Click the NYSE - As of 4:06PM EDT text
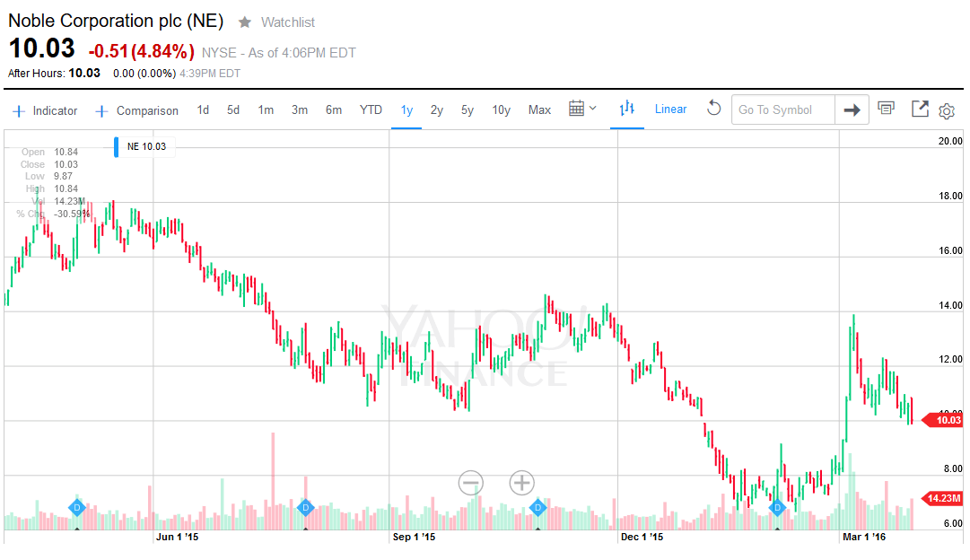 pos(279,53)
